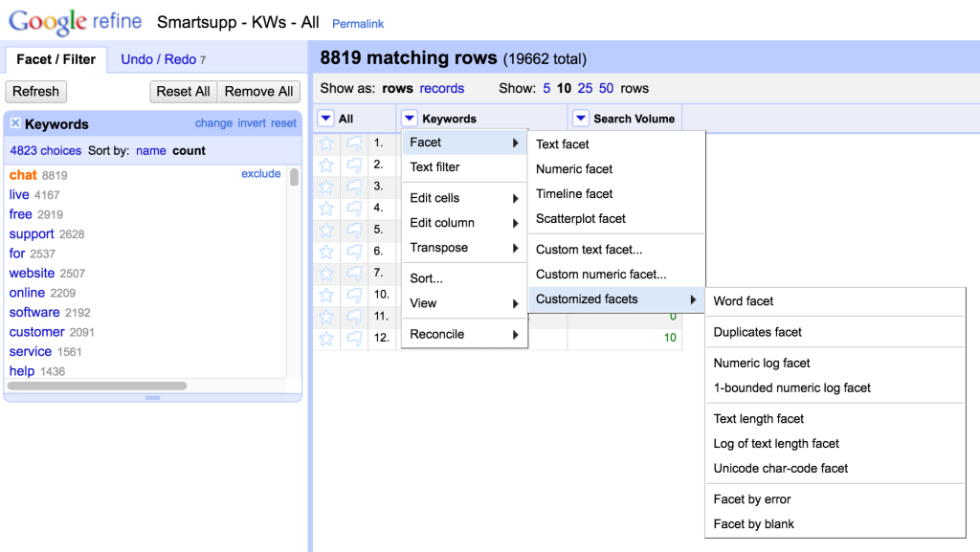This screenshot has width=980, height=552.
Task: Flag row 2 in the data grid
Action: tap(354, 165)
